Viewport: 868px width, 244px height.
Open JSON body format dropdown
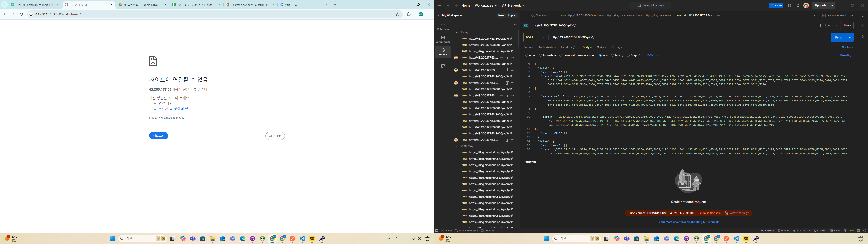(652, 55)
